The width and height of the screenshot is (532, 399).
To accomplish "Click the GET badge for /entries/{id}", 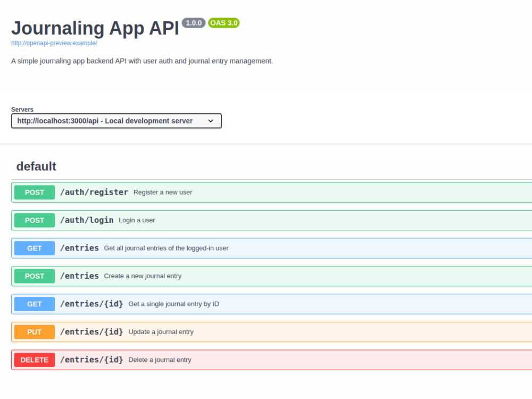I will (x=34, y=304).
